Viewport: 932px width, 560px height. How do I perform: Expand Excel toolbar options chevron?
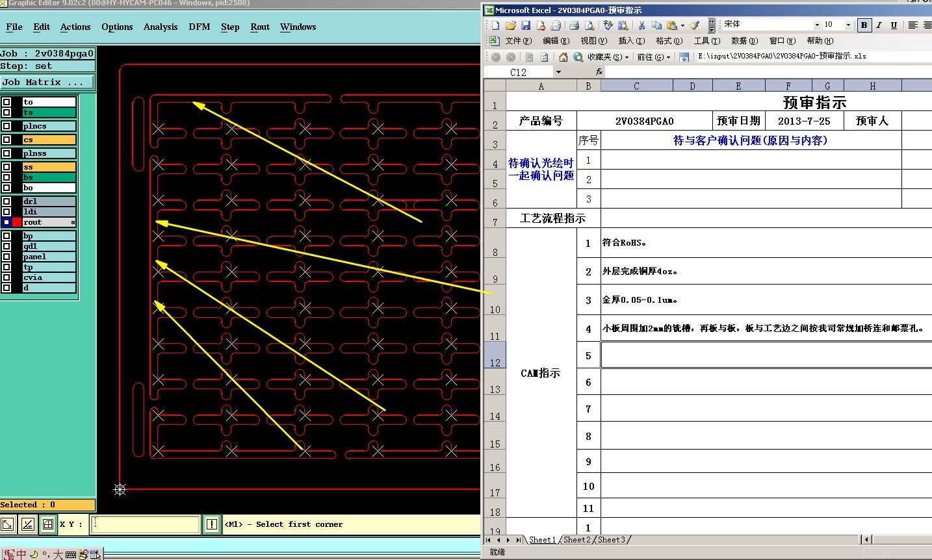pyautogui.click(x=712, y=25)
